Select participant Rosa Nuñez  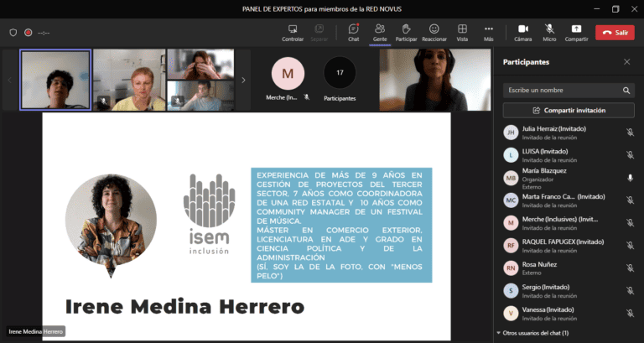coord(569,268)
